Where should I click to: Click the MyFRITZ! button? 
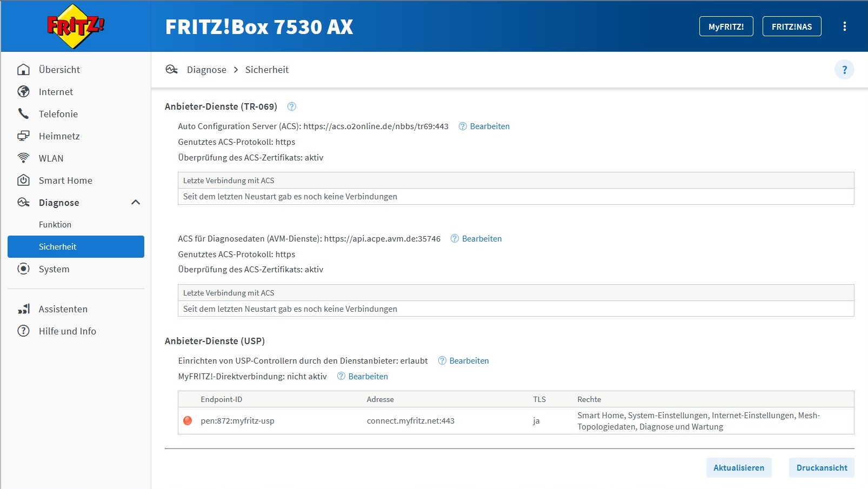point(726,26)
